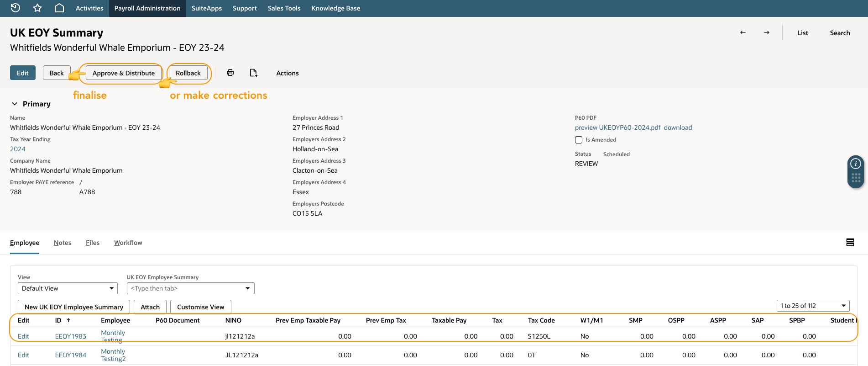Collapse the Primary section

(x=15, y=104)
